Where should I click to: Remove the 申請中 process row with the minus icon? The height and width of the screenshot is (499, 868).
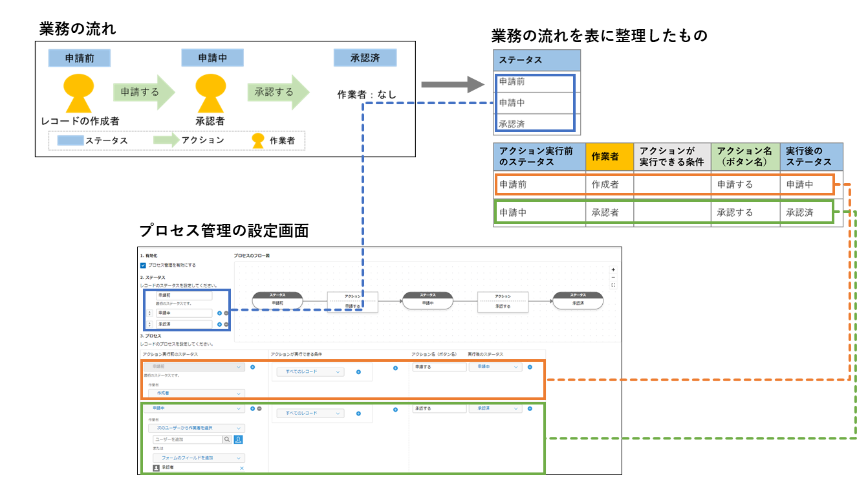pyautogui.click(x=259, y=408)
